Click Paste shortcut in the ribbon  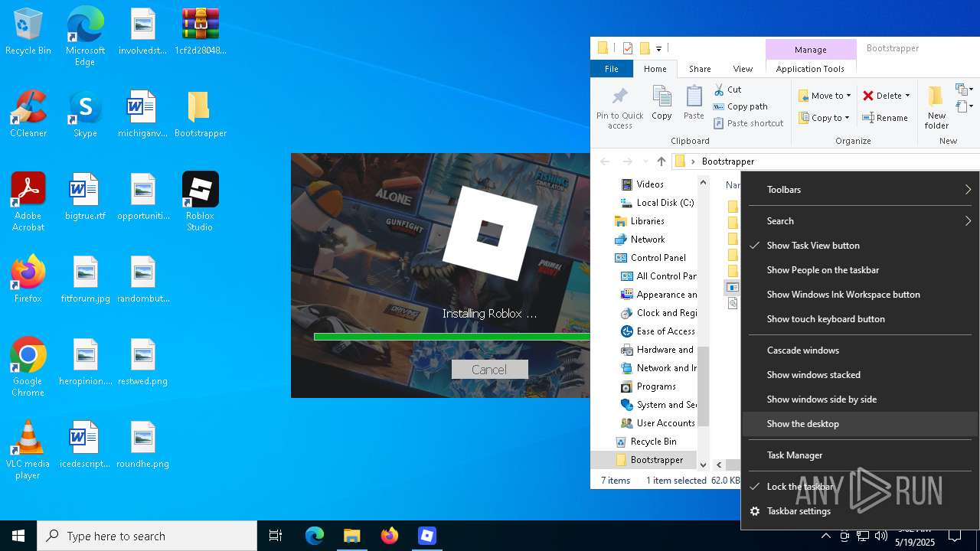749,123
